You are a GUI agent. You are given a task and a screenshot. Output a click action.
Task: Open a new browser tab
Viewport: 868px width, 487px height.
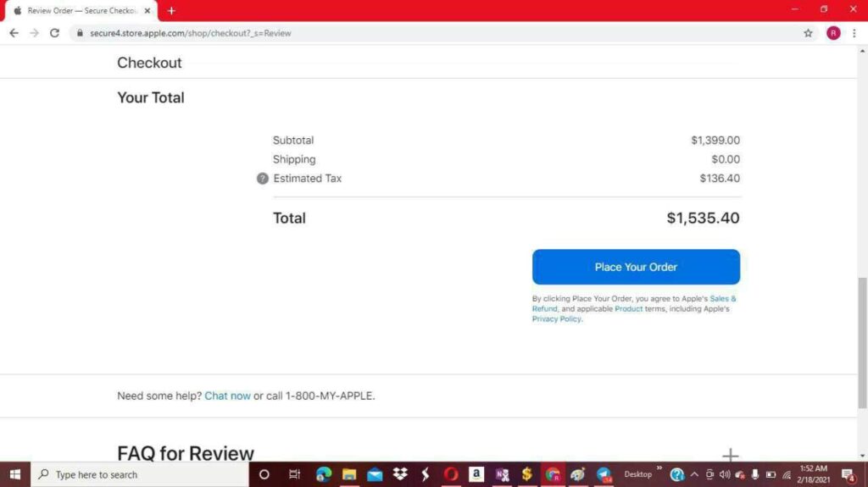[x=171, y=10]
